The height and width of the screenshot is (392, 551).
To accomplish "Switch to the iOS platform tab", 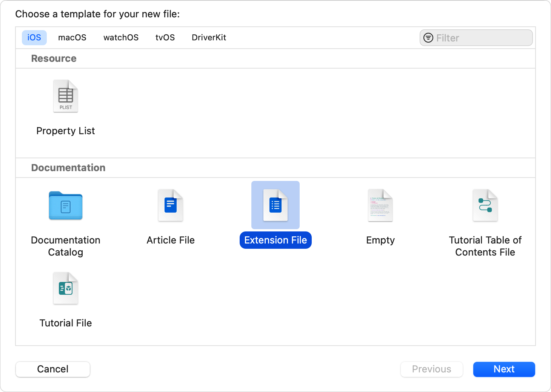I will [x=34, y=38].
